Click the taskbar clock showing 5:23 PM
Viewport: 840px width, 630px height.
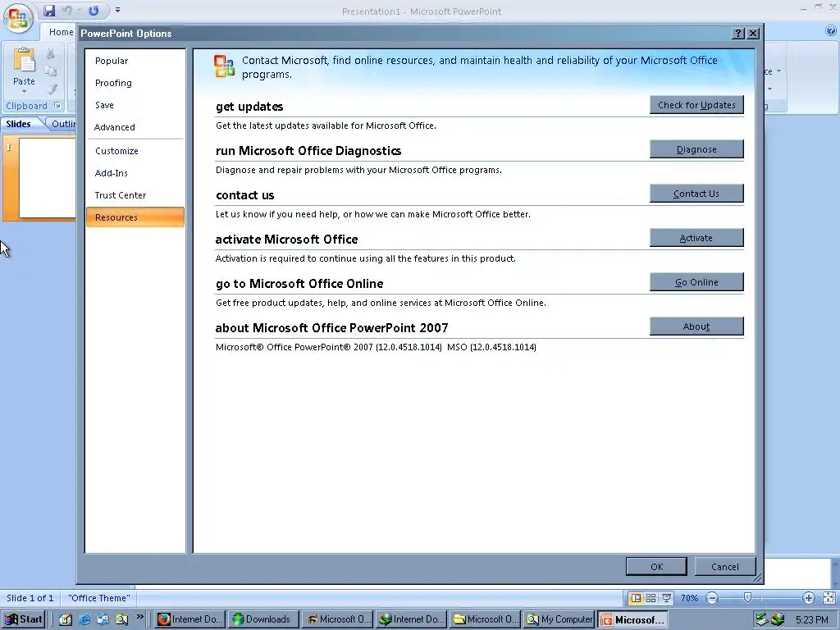811,620
